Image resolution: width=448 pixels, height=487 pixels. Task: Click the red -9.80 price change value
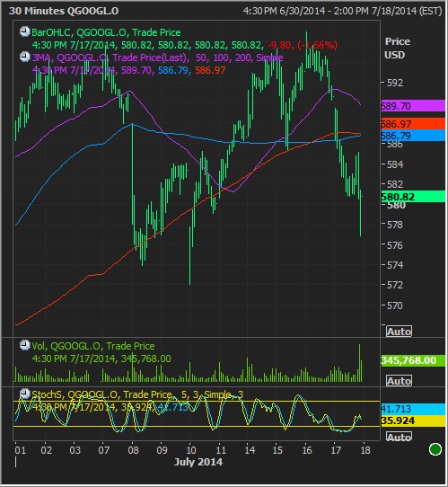(x=279, y=45)
